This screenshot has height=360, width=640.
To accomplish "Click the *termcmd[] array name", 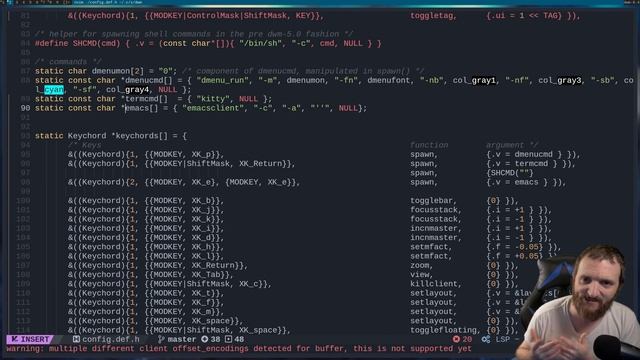I will pos(144,99).
